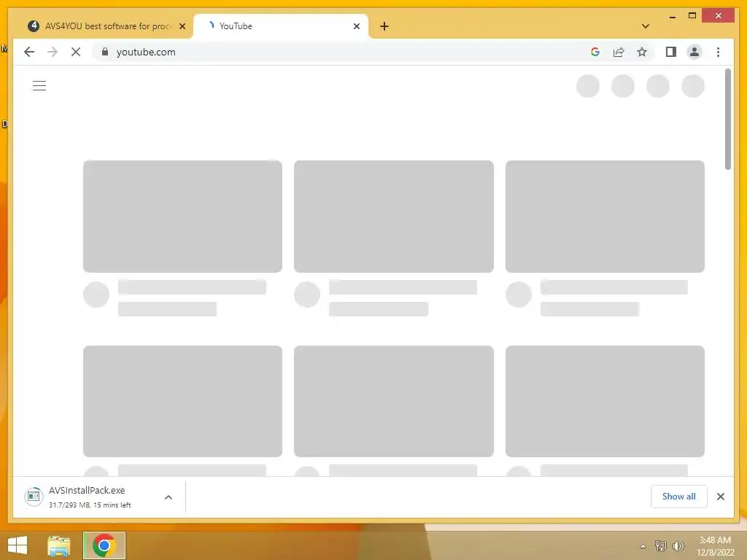Switch to AVS4YOU best software tab

[100, 26]
